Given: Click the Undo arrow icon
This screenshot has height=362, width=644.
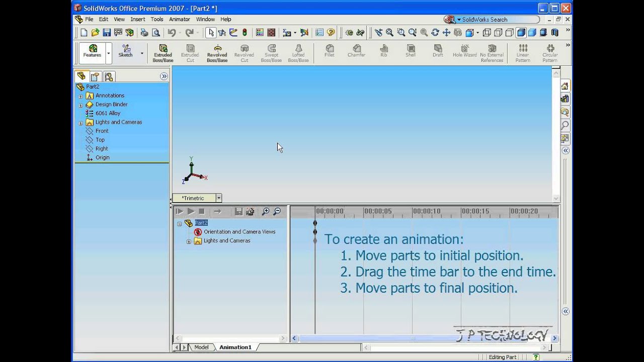Looking at the screenshot, I should (x=172, y=33).
